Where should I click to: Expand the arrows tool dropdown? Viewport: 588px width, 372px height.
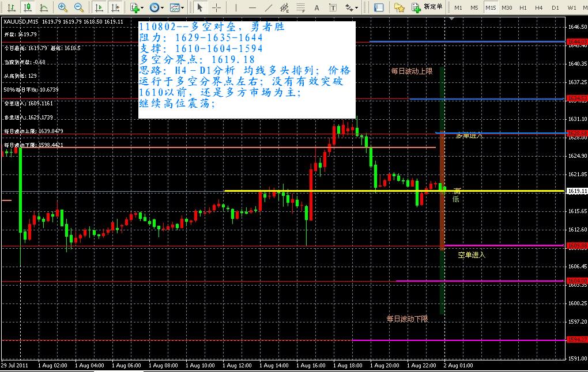click(x=357, y=7)
